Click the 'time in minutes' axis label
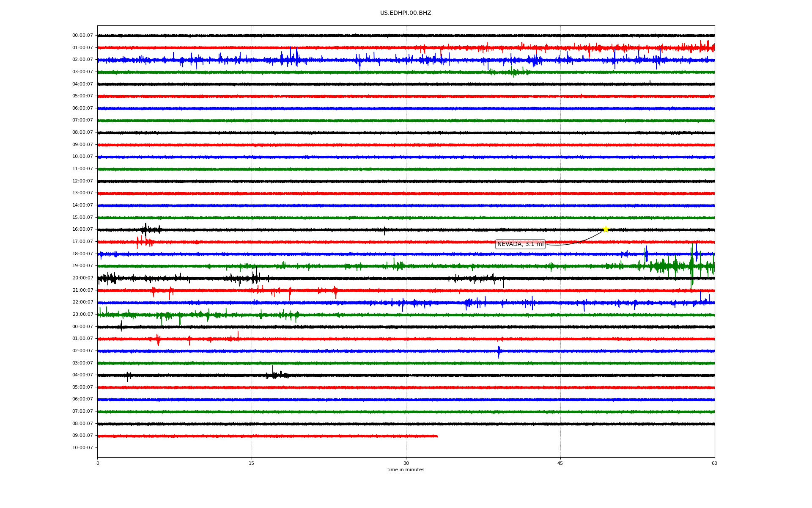The width and height of the screenshot is (812, 508). 405,470
